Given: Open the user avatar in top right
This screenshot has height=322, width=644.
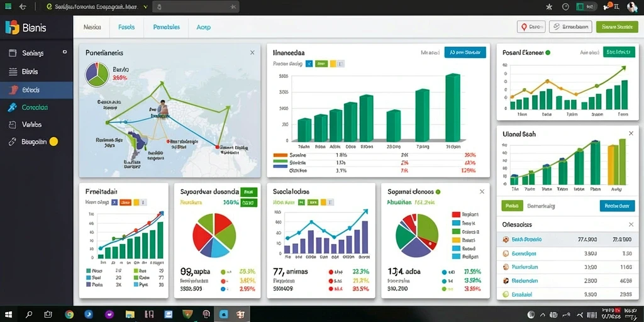Looking at the screenshot, I should [632, 6].
